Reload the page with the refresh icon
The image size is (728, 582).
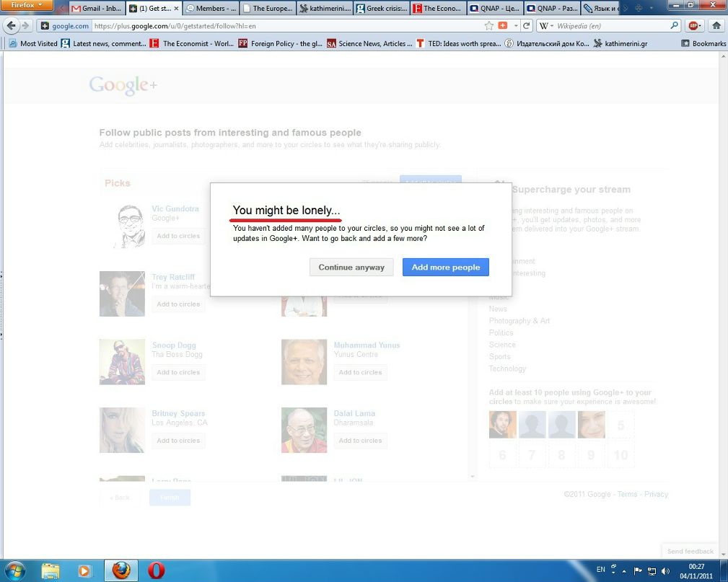point(526,26)
